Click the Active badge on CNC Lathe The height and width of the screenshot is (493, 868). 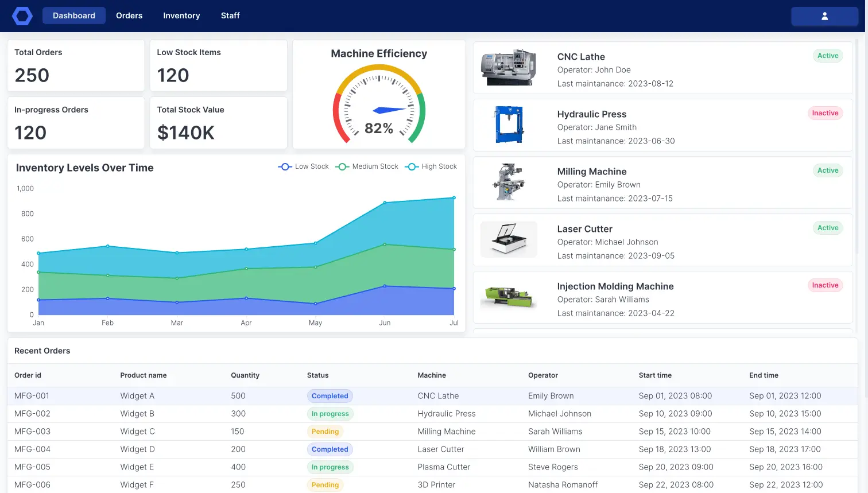828,56
